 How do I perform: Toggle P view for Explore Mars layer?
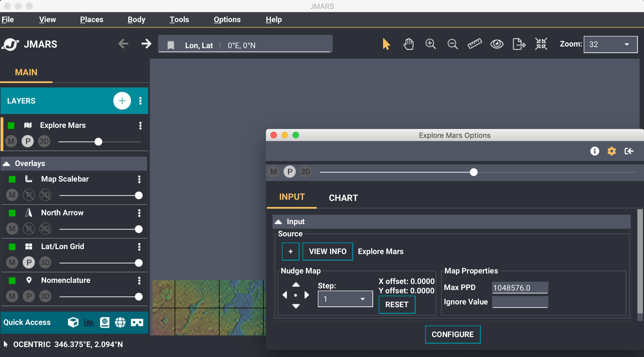tap(28, 141)
